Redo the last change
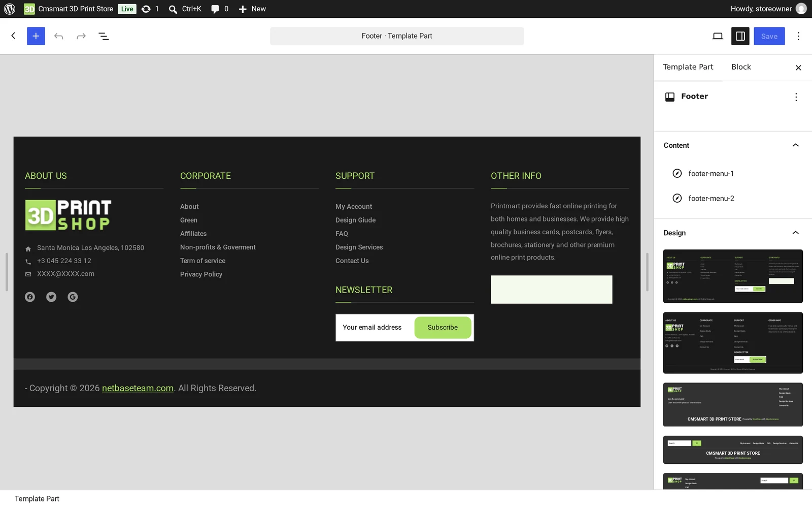 pos(81,36)
